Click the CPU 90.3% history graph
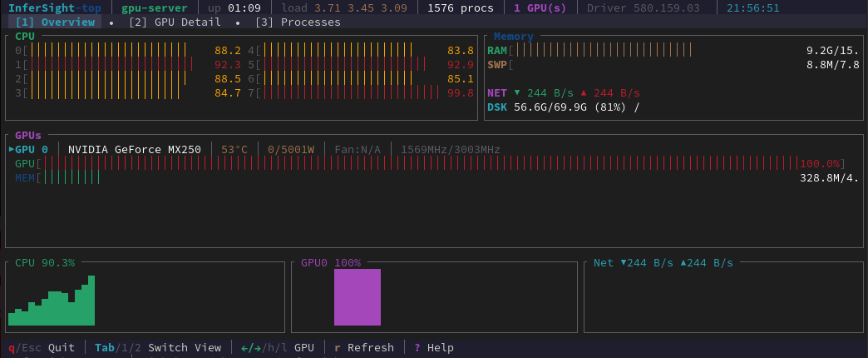This screenshot has width=868, height=358. coord(52,301)
